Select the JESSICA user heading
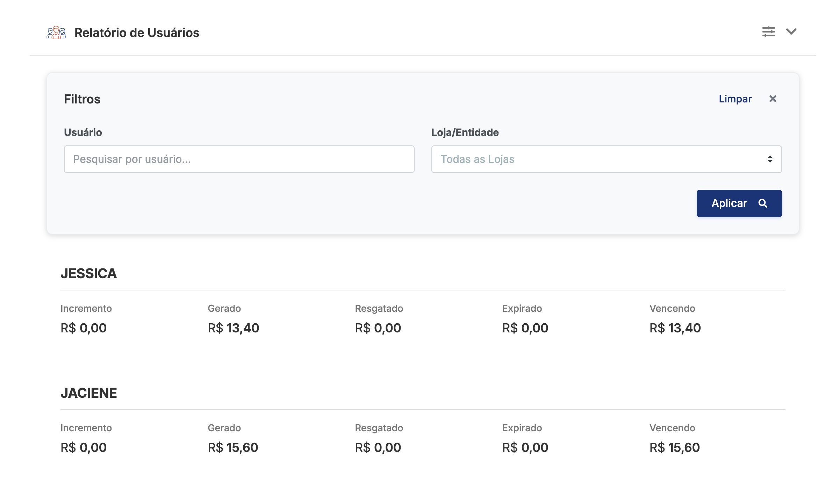This screenshot has width=839, height=504. 88,274
